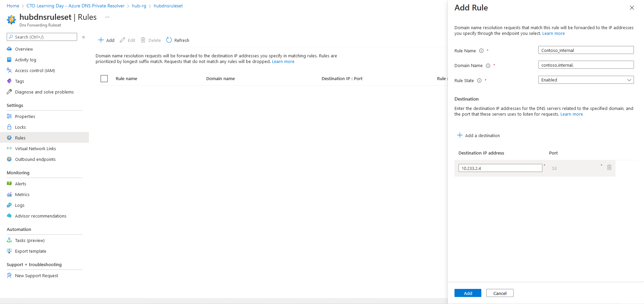Click the hubdnsruleset resource gear icon
The width and height of the screenshot is (644, 304).
point(11,20)
